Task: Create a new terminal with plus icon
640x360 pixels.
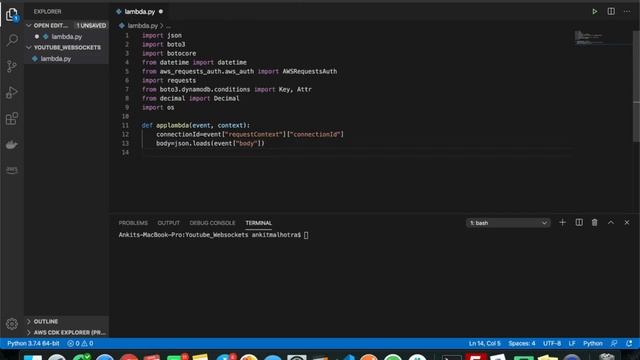Action: (562, 222)
